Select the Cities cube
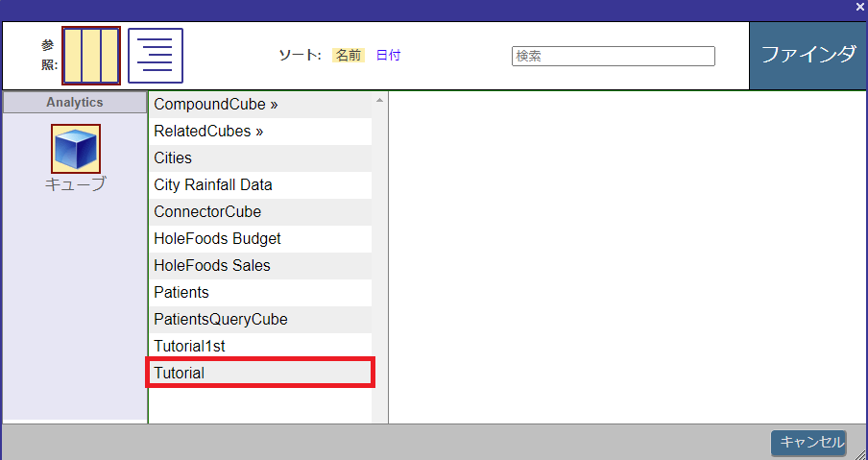This screenshot has width=868, height=460. click(x=173, y=157)
